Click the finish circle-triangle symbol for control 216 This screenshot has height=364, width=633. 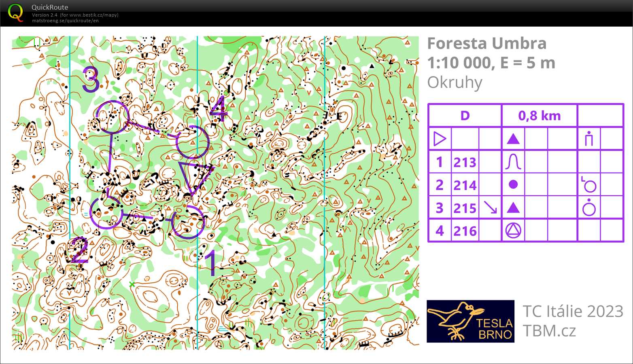[x=513, y=230]
